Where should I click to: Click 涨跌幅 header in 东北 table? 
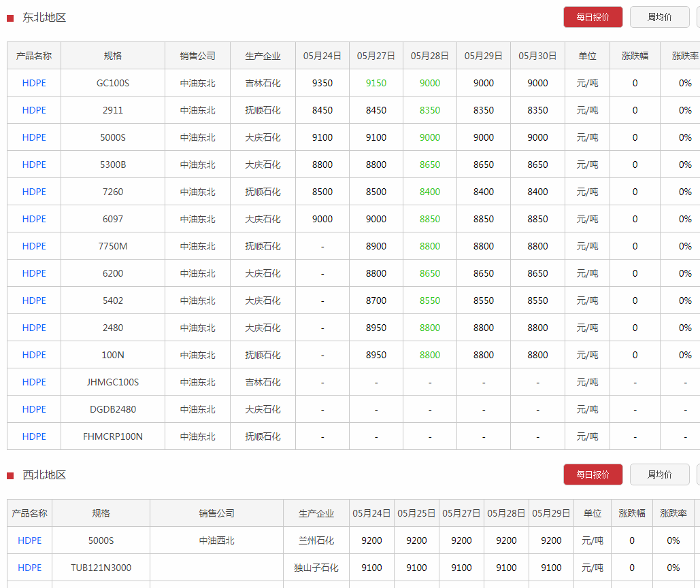[635, 56]
